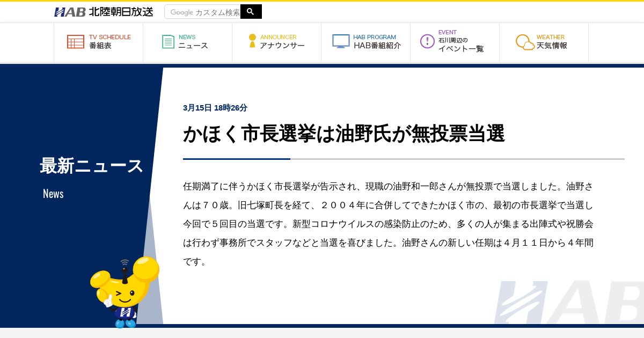Viewport: 644px width, 338px height.
Task: Click the News subtitle in the sidebar
Action: 53,194
